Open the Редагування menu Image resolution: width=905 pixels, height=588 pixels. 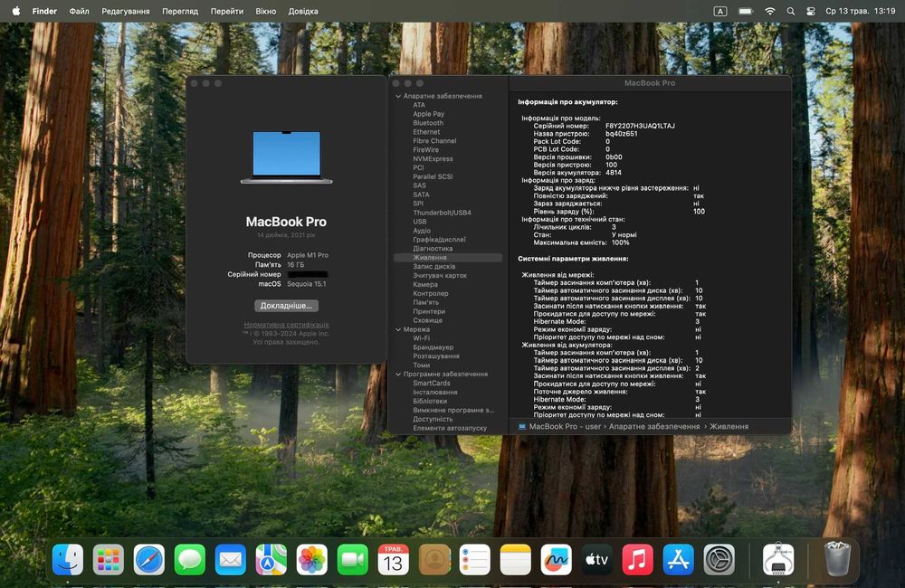click(125, 11)
